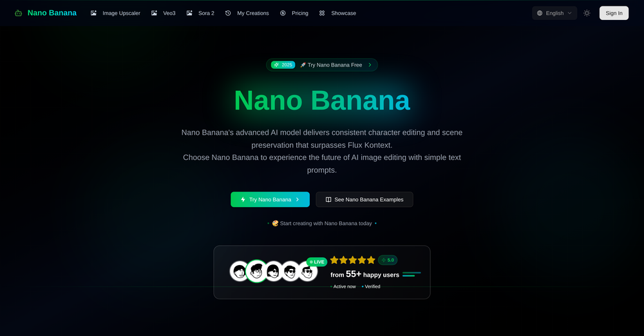Click the Showcase grid icon
This screenshot has width=644, height=336.
322,13
